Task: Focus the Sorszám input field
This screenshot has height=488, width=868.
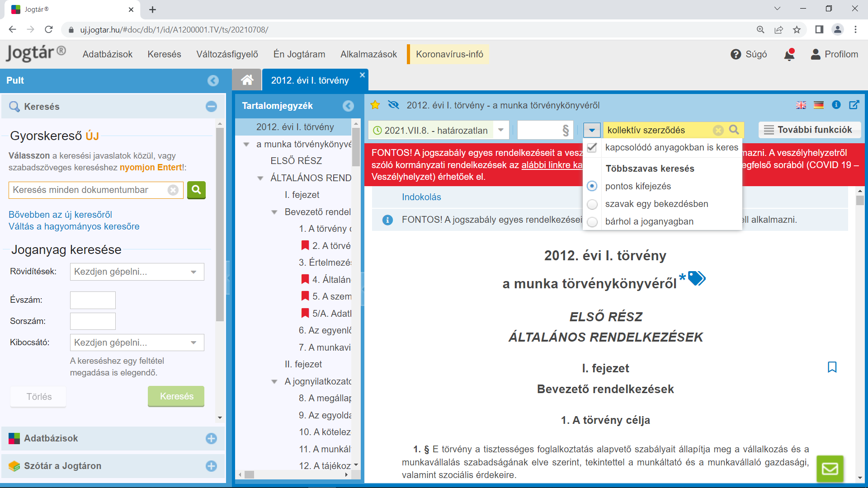Action: (93, 321)
